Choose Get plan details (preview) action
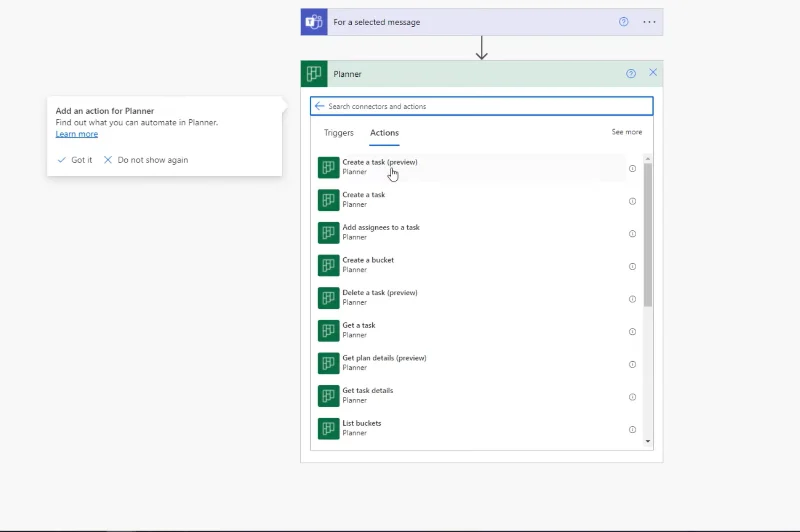 [471, 363]
